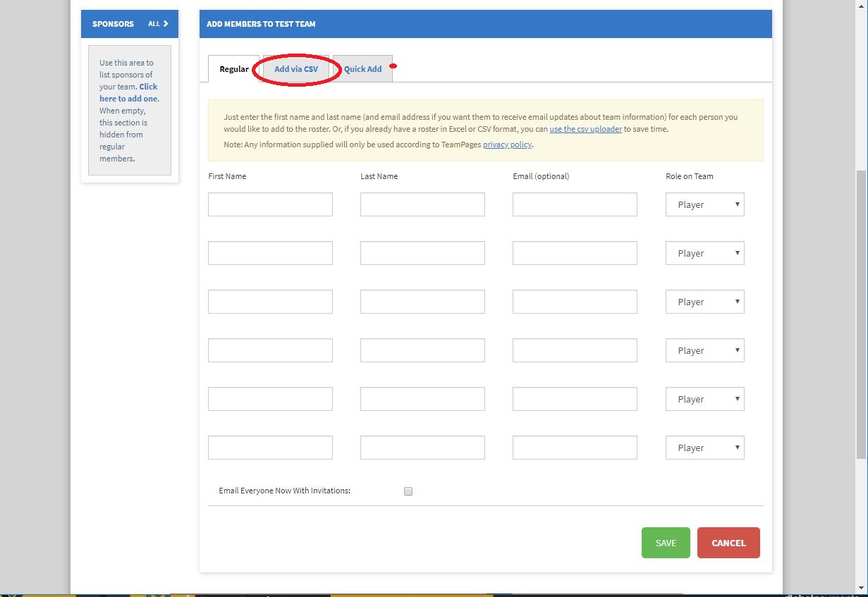Click the Sponsors ALL chevron arrow
Image resolution: width=868 pixels, height=597 pixels.
click(x=166, y=24)
